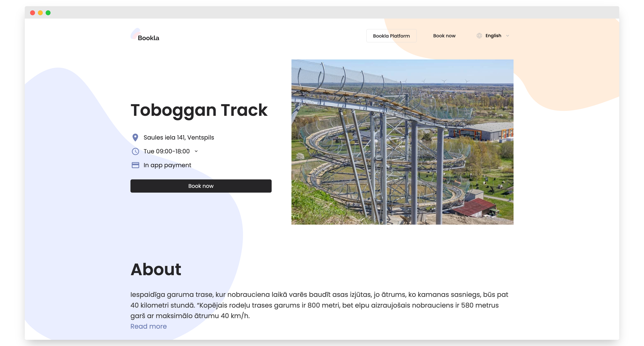Expand the opening hours chevron
644x346 pixels.
click(x=196, y=151)
